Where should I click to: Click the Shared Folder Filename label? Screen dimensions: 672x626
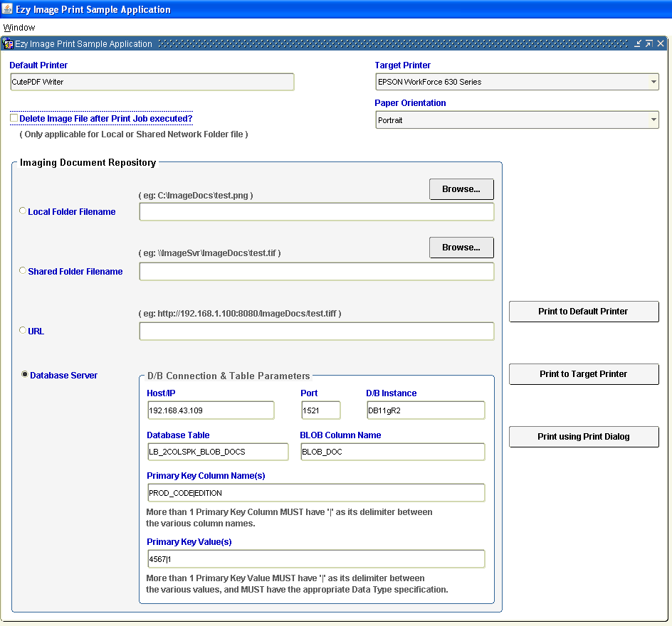coord(75,272)
